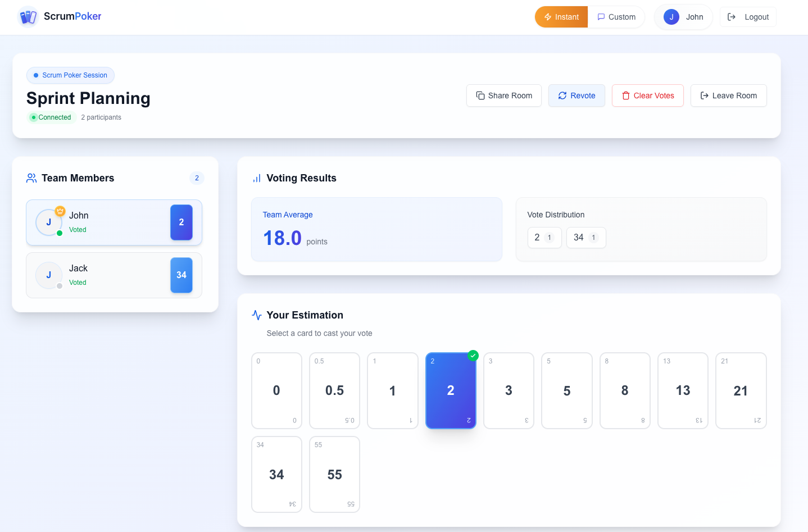Click the refresh icon beside Revote
The width and height of the screenshot is (808, 532).
point(562,96)
